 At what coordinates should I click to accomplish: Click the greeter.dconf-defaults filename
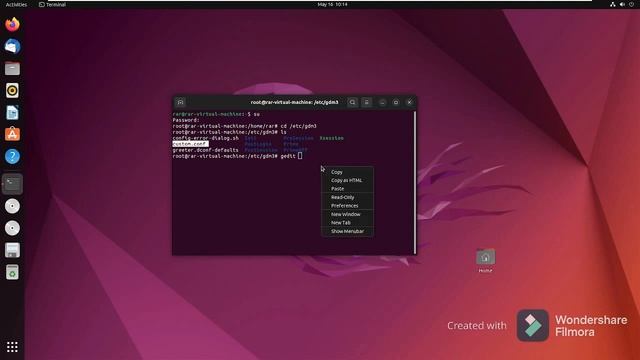(205, 150)
